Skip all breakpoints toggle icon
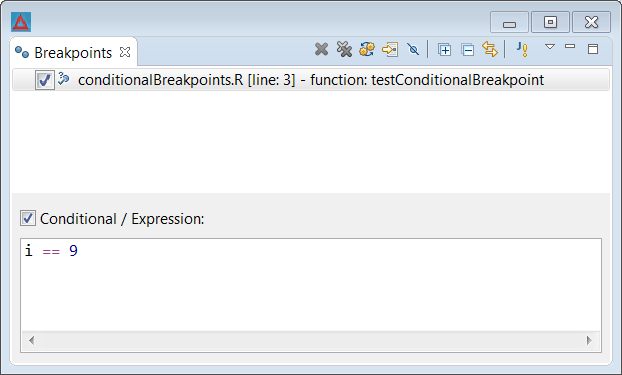 (x=413, y=50)
